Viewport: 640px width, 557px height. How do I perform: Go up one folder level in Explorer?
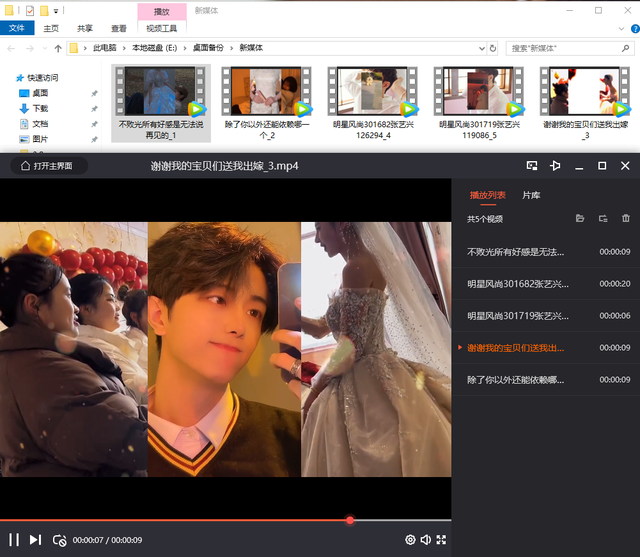(58, 49)
